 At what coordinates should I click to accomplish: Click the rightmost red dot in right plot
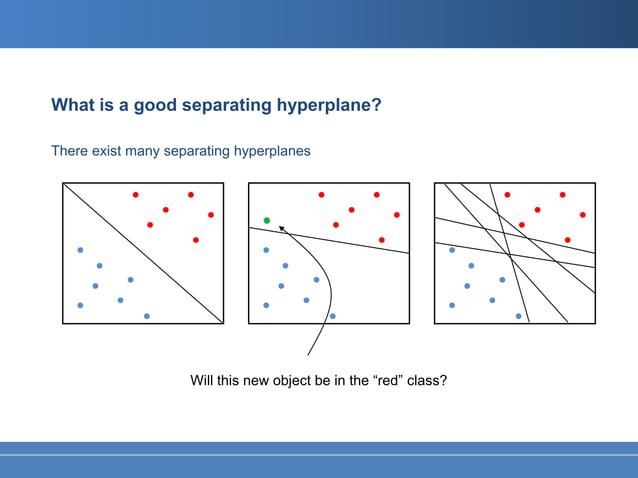coord(583,215)
